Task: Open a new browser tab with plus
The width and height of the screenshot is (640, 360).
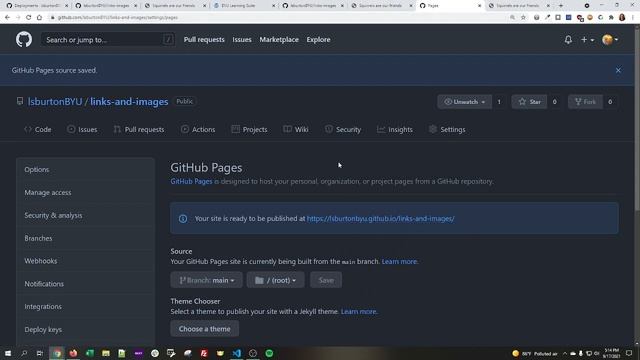Action: [560, 6]
